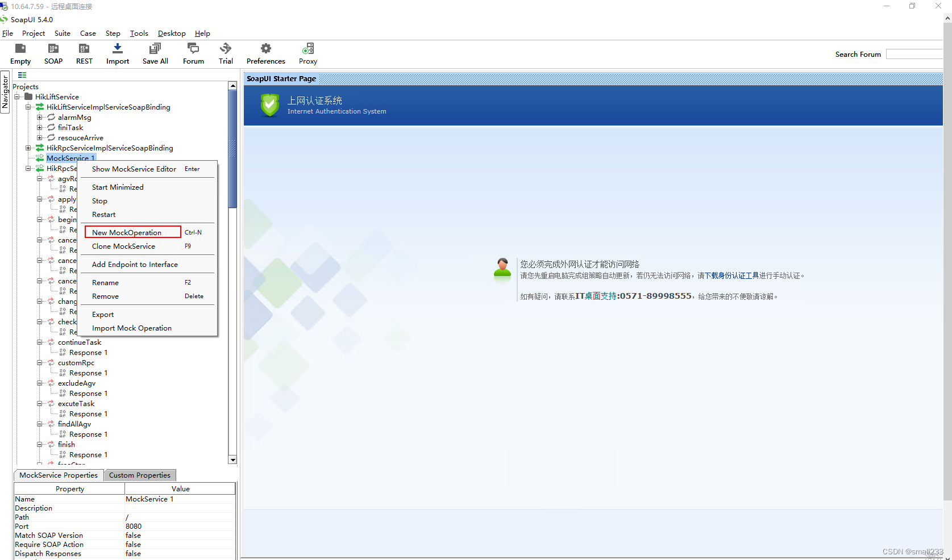Expand the resouceArrive operation node
The image size is (952, 560).
click(40, 137)
